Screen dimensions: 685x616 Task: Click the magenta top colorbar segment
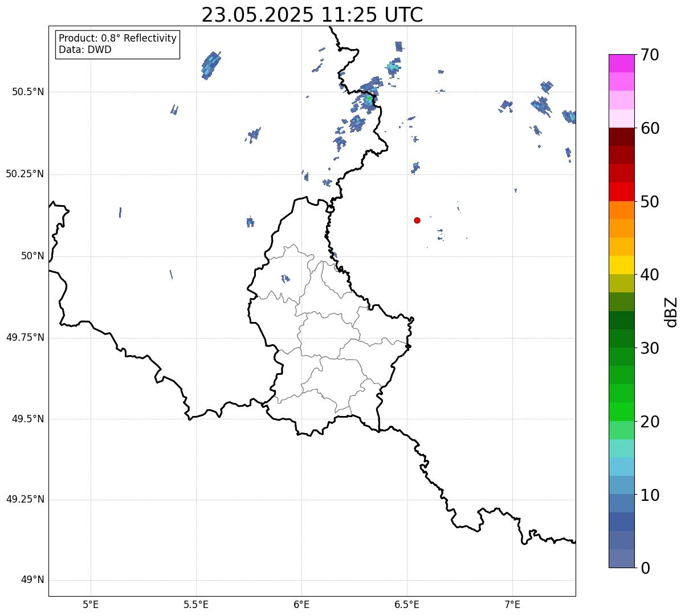tap(621, 63)
